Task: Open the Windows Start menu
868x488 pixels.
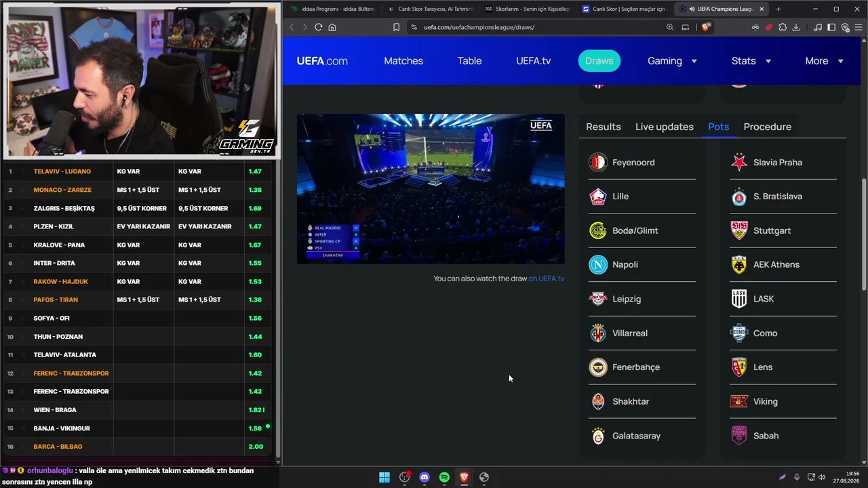Action: [384, 477]
